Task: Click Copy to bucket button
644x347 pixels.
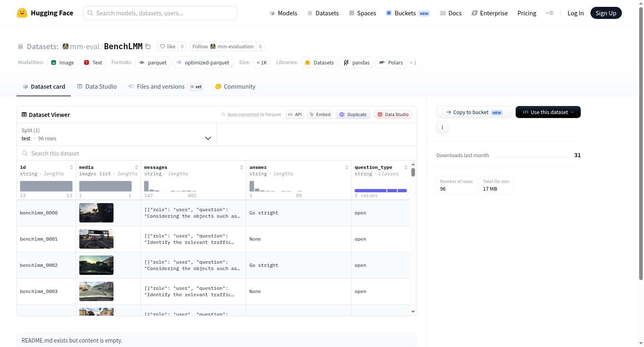Action: [474, 112]
